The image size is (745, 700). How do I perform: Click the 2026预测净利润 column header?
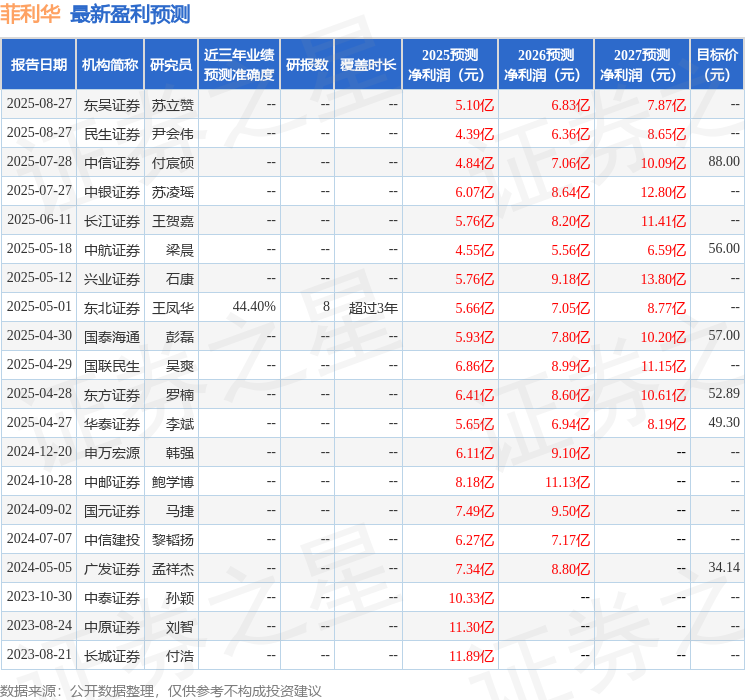click(546, 65)
